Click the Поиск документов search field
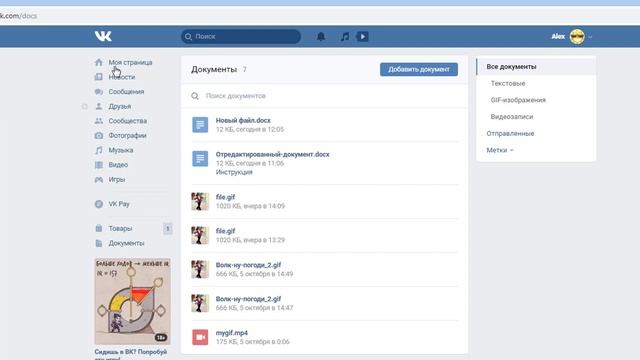This screenshot has width=640, height=360. point(324,96)
